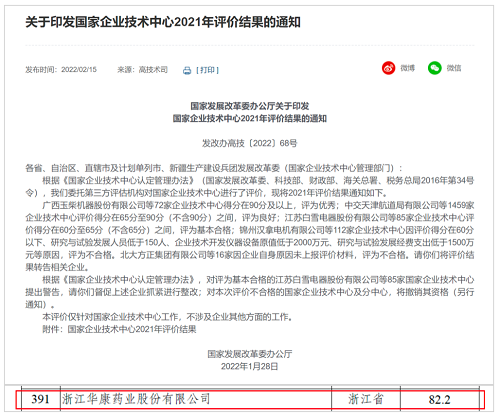Click the 微信 text label
This screenshot has width=500, height=416.
pos(454,68)
